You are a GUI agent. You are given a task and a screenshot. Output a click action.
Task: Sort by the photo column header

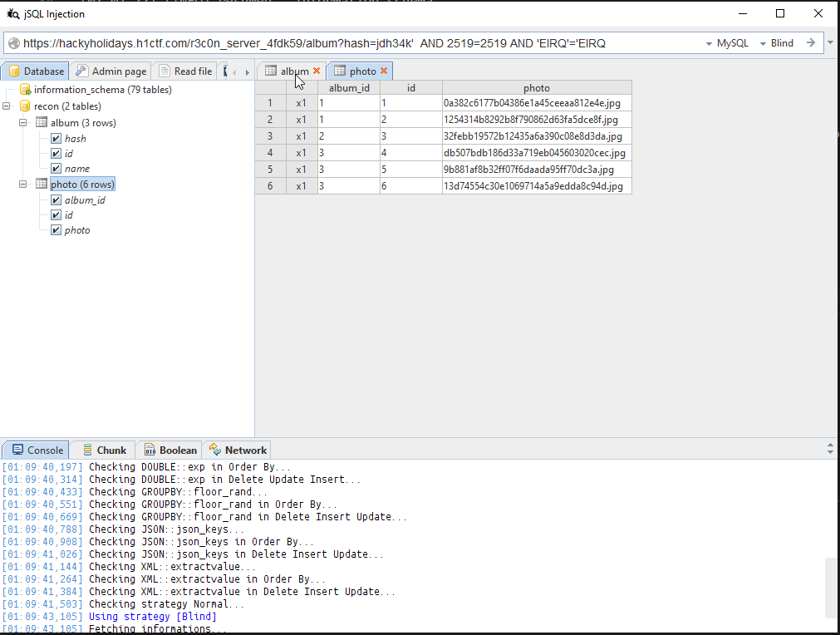pyautogui.click(x=536, y=87)
